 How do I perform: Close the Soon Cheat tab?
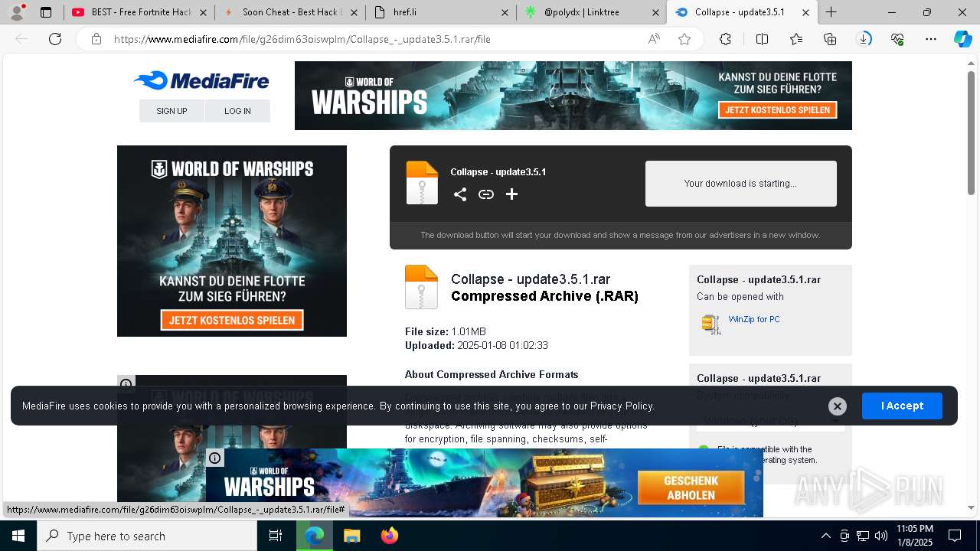point(355,12)
